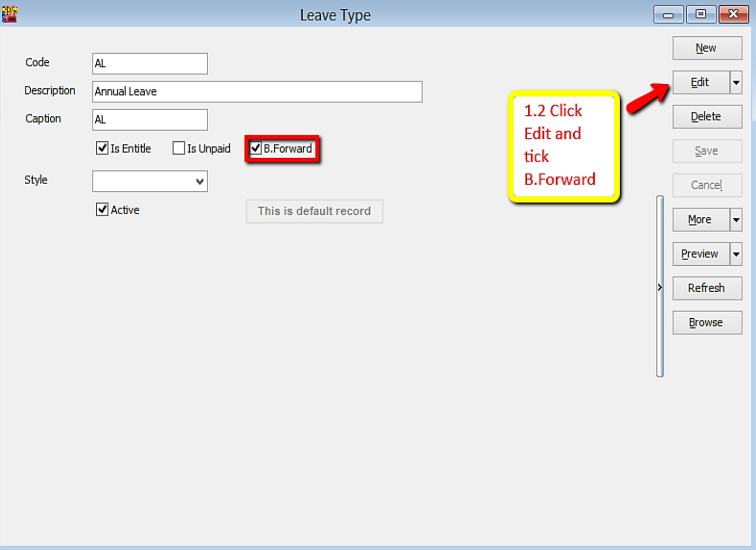Click the side panel expander arrow
The image size is (756, 550).
pyautogui.click(x=661, y=287)
